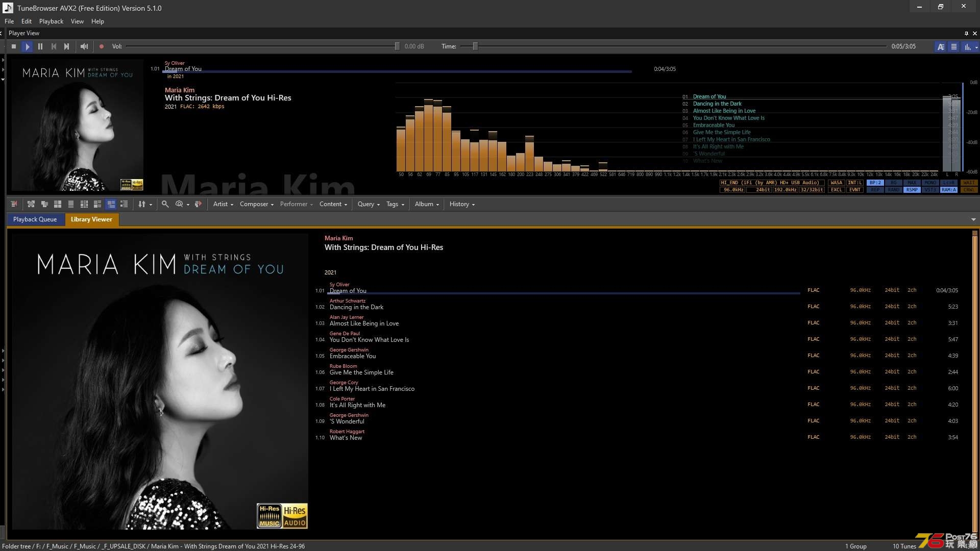Viewport: 980px width, 551px height.
Task: Open the History dropdown
Action: point(462,204)
